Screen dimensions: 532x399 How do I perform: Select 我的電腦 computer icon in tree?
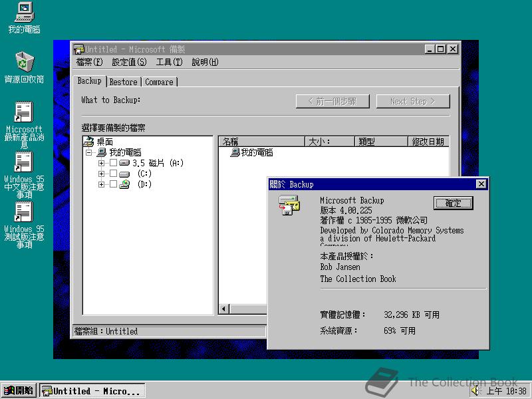pos(102,152)
